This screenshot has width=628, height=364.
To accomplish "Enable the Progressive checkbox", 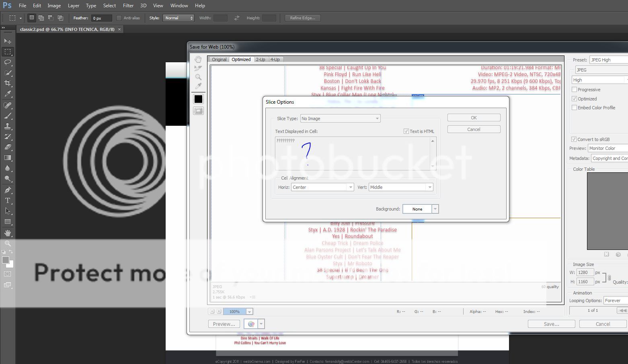I will click(x=574, y=90).
